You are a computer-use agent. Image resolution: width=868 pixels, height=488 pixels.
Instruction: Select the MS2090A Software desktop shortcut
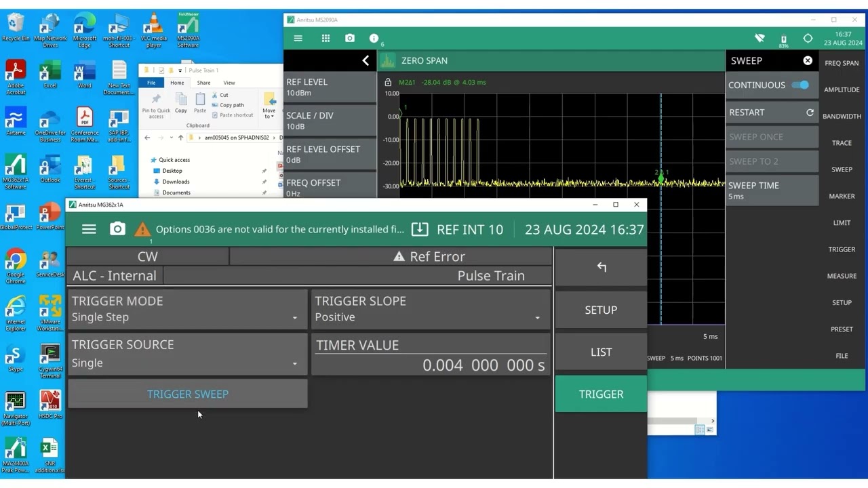(x=188, y=30)
